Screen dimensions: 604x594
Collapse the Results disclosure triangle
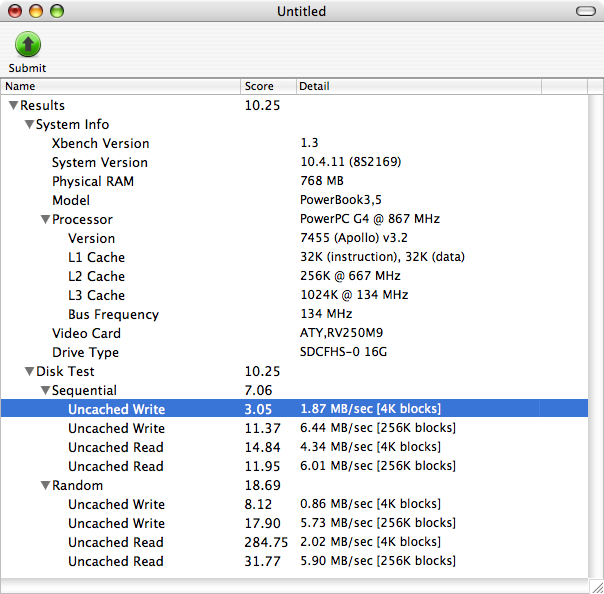(13, 105)
